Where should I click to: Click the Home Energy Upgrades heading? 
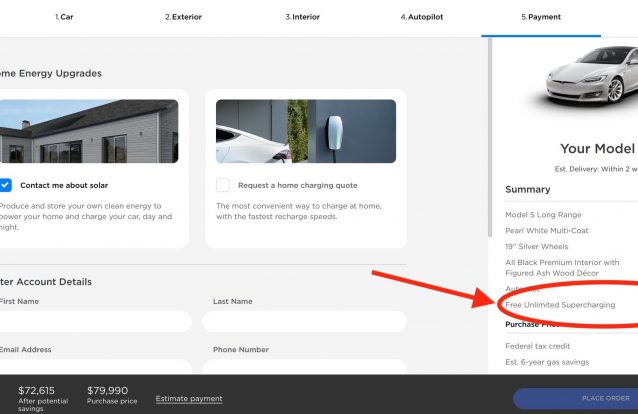pos(51,73)
